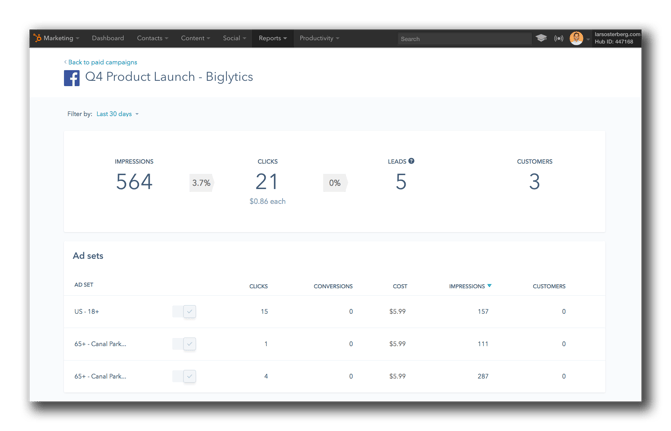
Task: Sort by the Ad Set column header
Action: pyautogui.click(x=83, y=285)
